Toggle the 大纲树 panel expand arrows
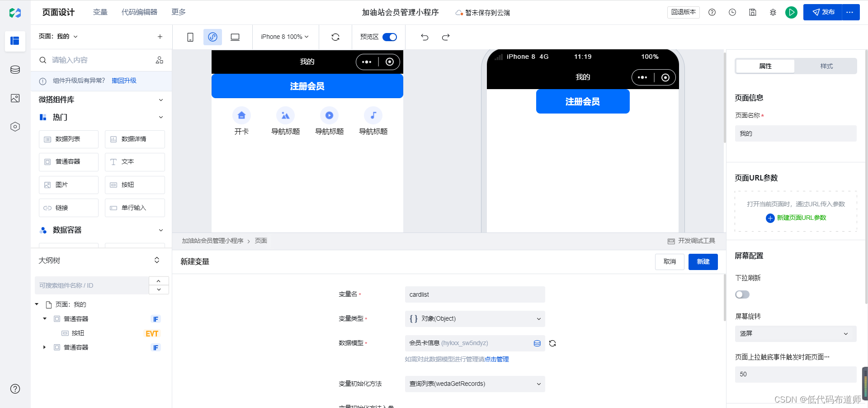 pyautogui.click(x=157, y=260)
